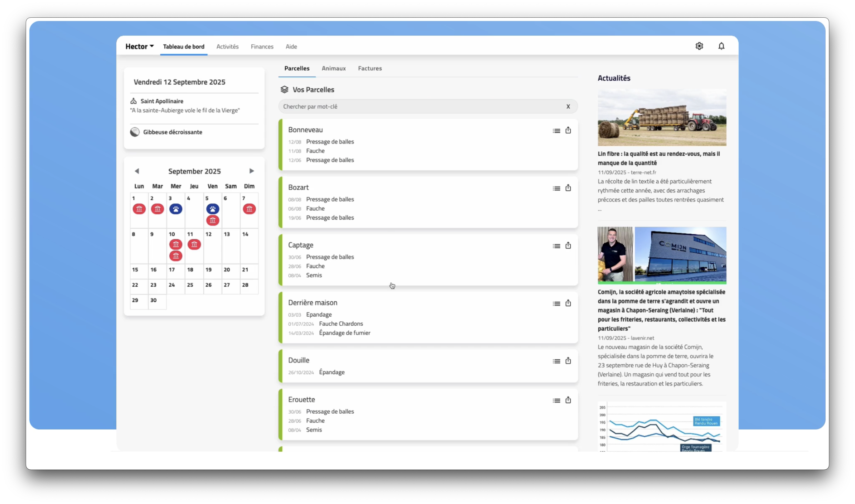Screen dimensions: 855x504
Task: Open the Derrière maison parcel title
Action: coord(312,303)
